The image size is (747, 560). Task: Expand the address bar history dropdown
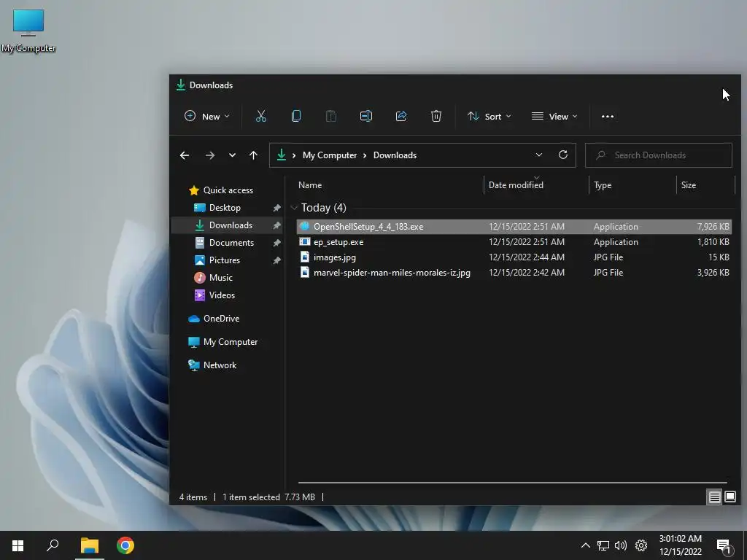539,155
